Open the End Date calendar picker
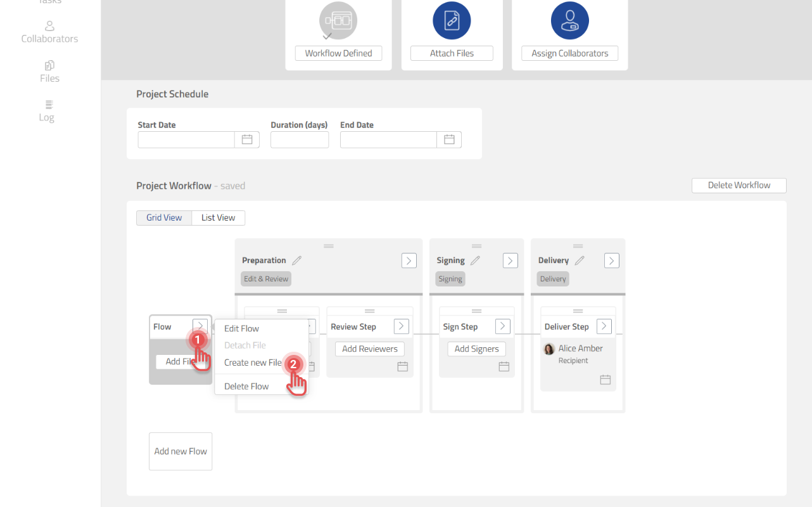This screenshot has height=507, width=812. (x=449, y=139)
